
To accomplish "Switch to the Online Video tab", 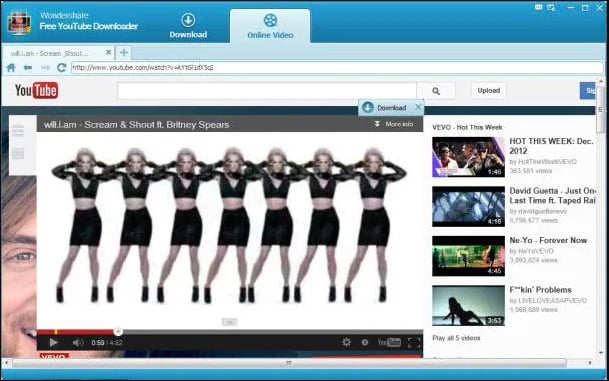I will (x=270, y=26).
